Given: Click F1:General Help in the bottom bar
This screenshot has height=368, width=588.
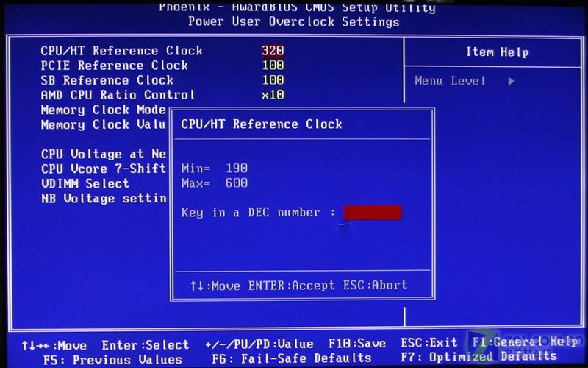Looking at the screenshot, I should (x=525, y=342).
